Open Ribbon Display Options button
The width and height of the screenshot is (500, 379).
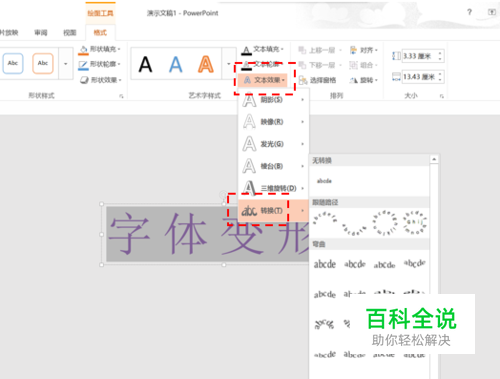point(492,12)
